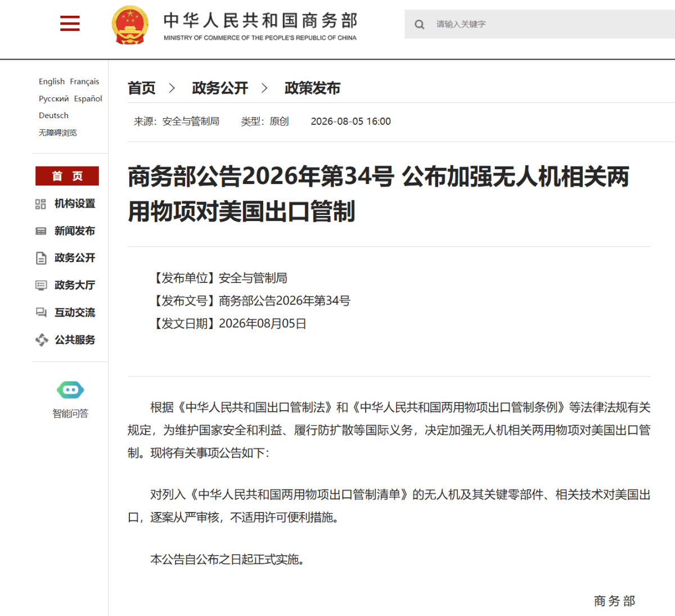Screen dimensions: 675x616
Task: Open 互动交流 sidebar menu item
Action: [x=75, y=312]
